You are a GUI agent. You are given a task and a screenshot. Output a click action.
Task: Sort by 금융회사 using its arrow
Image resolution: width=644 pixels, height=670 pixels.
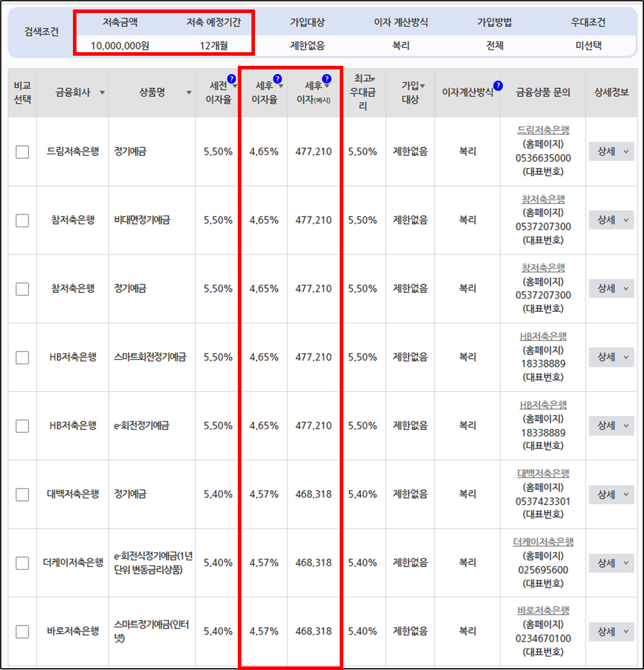click(102, 92)
